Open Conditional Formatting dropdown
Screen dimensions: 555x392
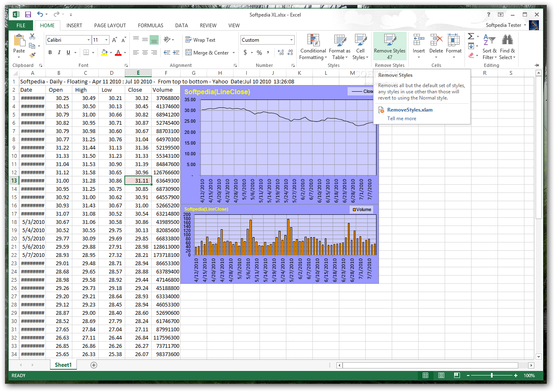(x=313, y=47)
